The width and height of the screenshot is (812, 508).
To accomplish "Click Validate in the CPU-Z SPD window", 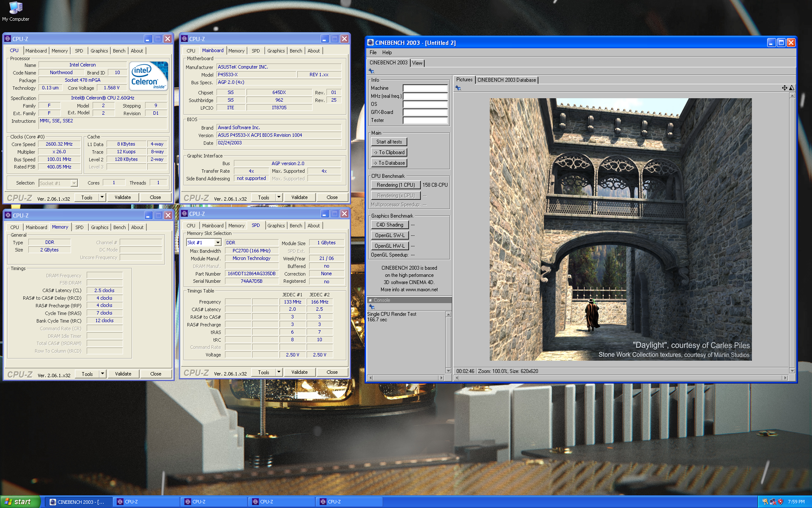I will 299,372.
